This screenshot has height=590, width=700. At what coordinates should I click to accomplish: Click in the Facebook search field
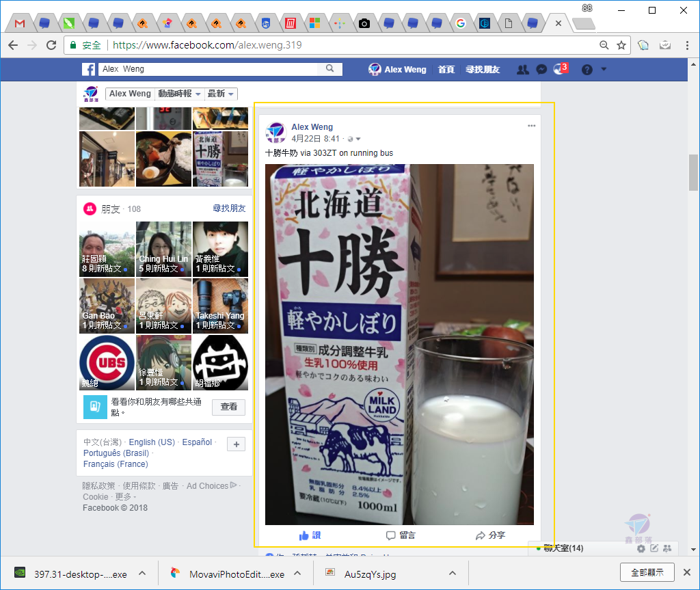pyautogui.click(x=208, y=69)
